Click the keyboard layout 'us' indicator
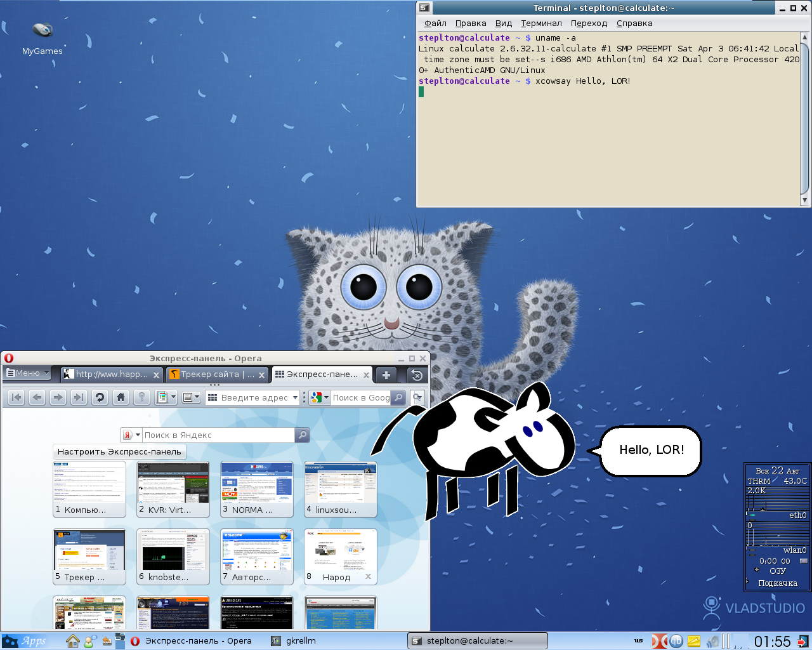The image size is (812, 650). [638, 640]
